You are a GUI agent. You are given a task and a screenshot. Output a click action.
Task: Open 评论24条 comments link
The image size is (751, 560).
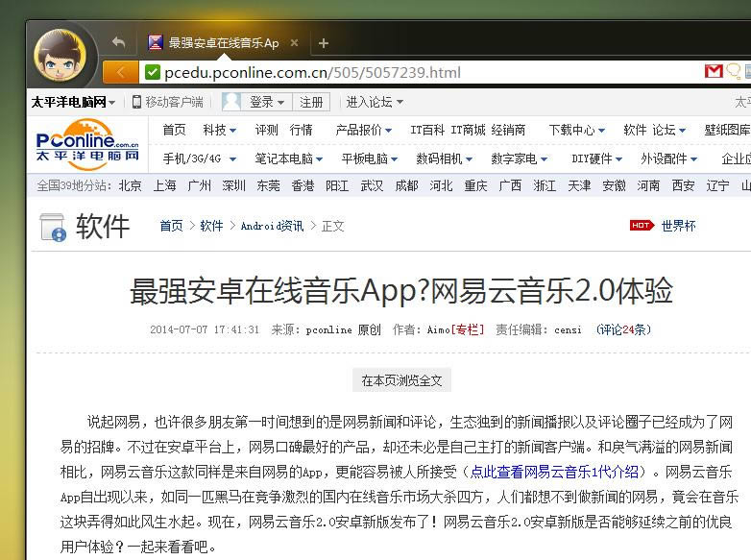coord(623,329)
